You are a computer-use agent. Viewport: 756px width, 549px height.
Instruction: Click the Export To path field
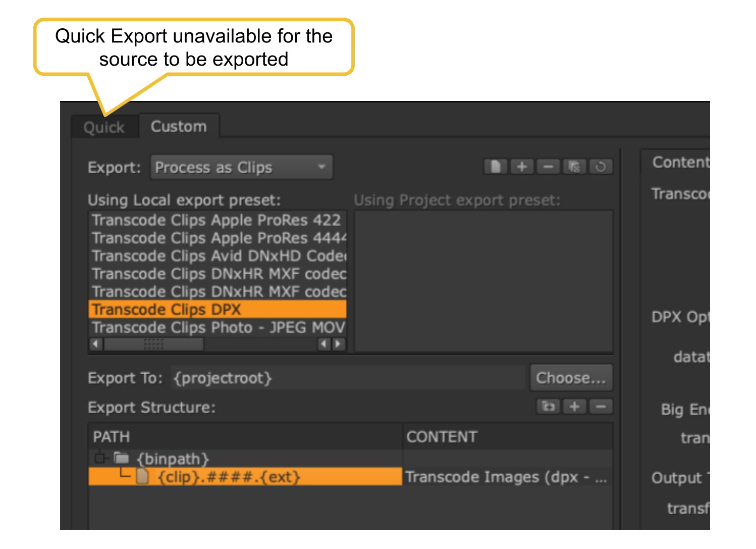[x=347, y=378]
